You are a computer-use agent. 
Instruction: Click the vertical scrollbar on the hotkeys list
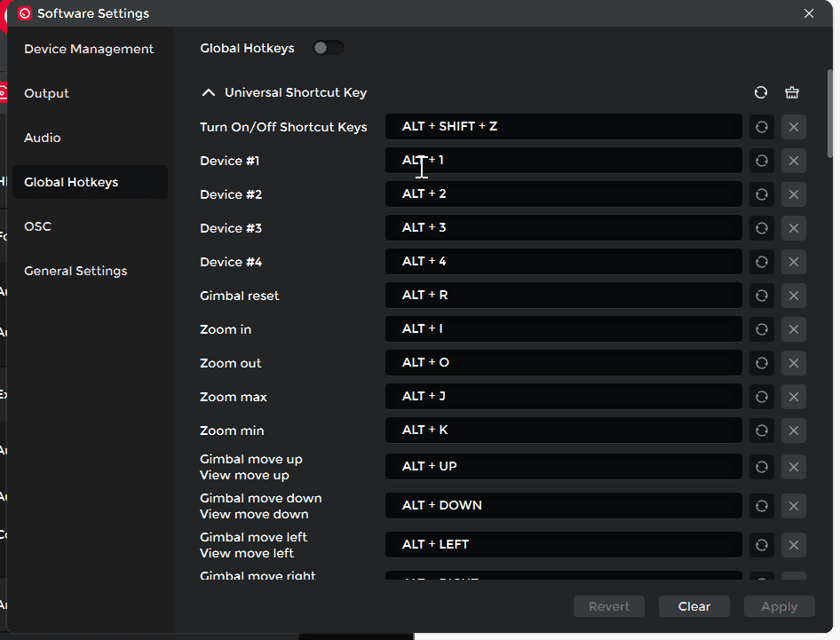point(830,115)
